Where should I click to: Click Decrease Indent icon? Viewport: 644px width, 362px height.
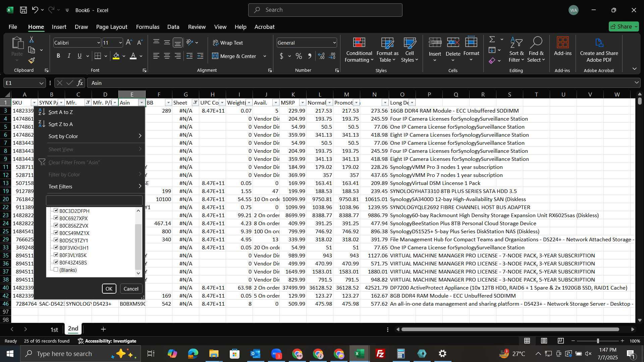(190, 56)
